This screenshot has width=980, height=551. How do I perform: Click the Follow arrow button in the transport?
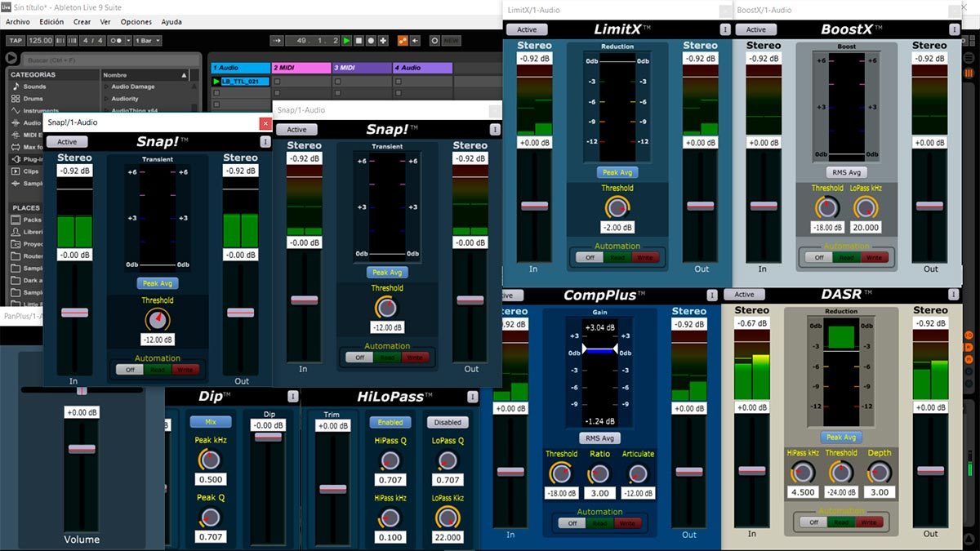coord(275,40)
